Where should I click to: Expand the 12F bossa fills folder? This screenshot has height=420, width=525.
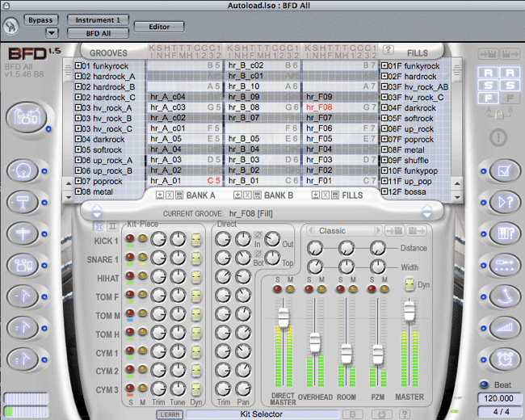[384, 191]
